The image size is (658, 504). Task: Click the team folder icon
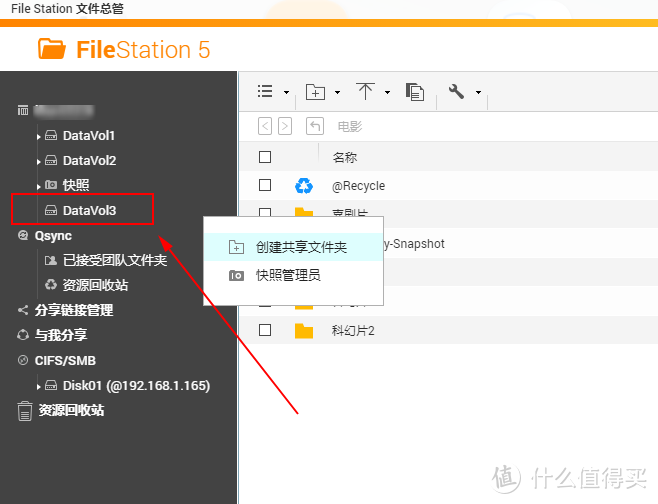click(x=51, y=261)
